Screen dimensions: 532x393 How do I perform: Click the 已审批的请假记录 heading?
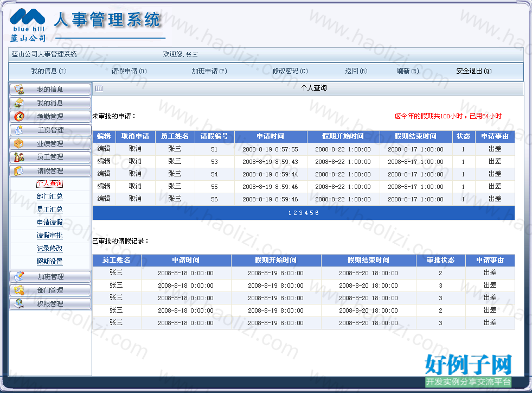121,241
